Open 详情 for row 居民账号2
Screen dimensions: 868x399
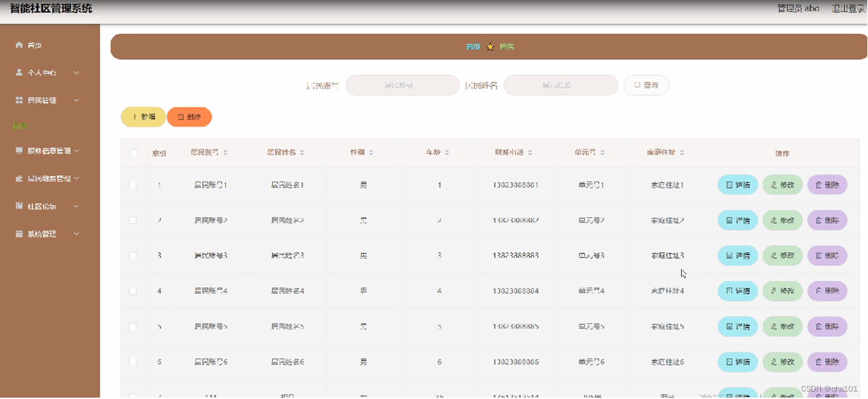[738, 220]
